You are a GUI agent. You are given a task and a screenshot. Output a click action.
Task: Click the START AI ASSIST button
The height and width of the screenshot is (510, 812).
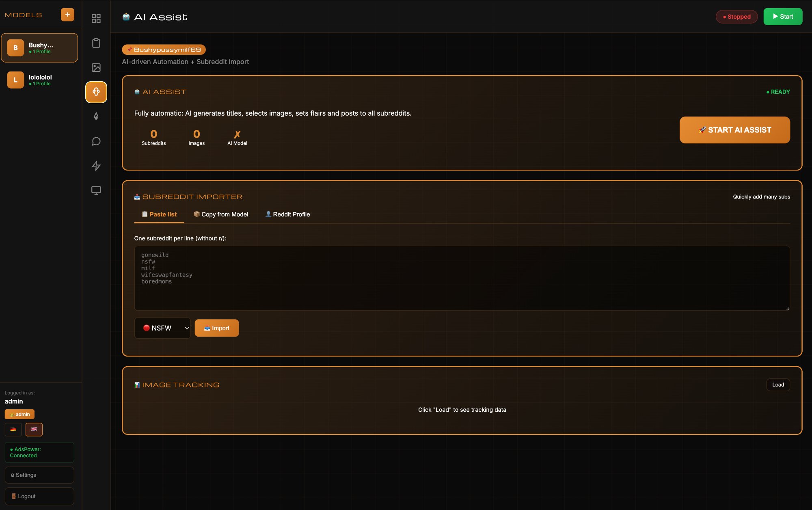(x=734, y=130)
